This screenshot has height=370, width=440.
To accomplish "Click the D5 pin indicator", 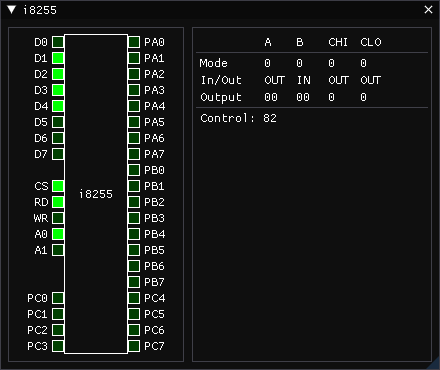I will (x=58, y=122).
